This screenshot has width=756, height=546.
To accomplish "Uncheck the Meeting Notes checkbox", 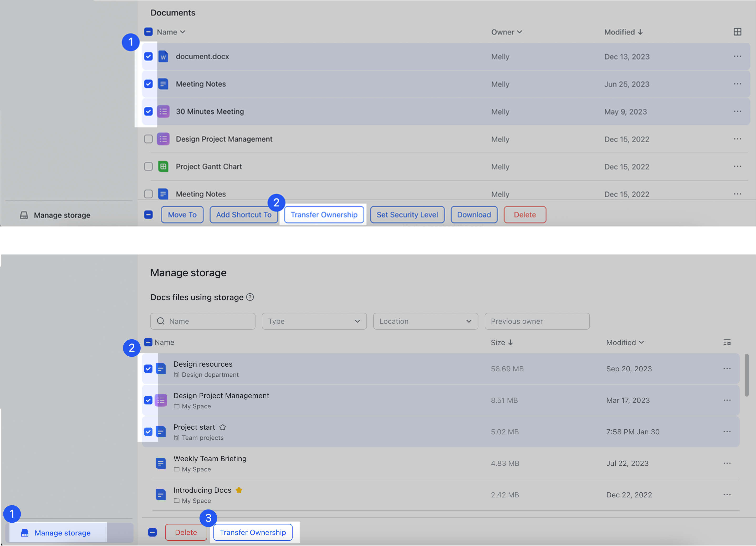I will tap(148, 84).
